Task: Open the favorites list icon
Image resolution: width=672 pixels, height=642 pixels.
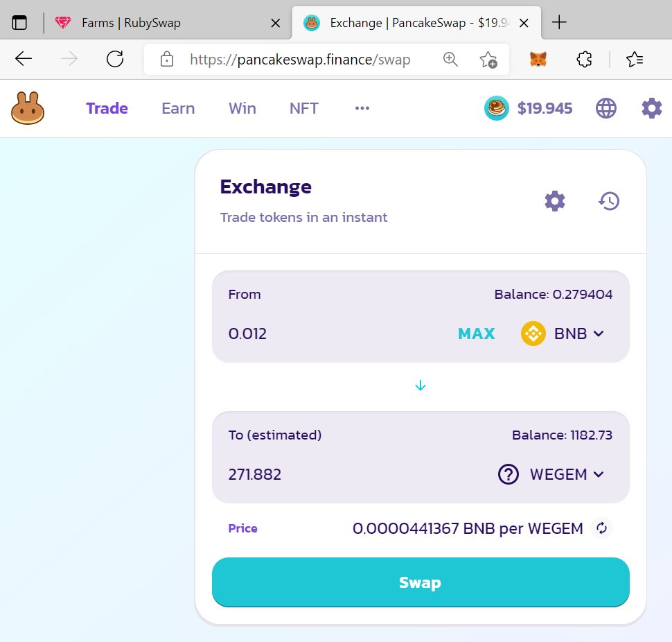Action: pos(635,59)
